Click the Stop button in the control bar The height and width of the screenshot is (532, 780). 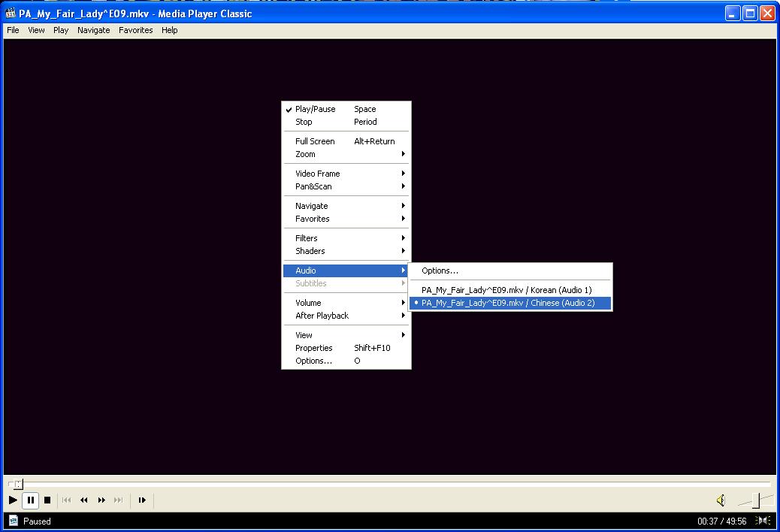[47, 500]
